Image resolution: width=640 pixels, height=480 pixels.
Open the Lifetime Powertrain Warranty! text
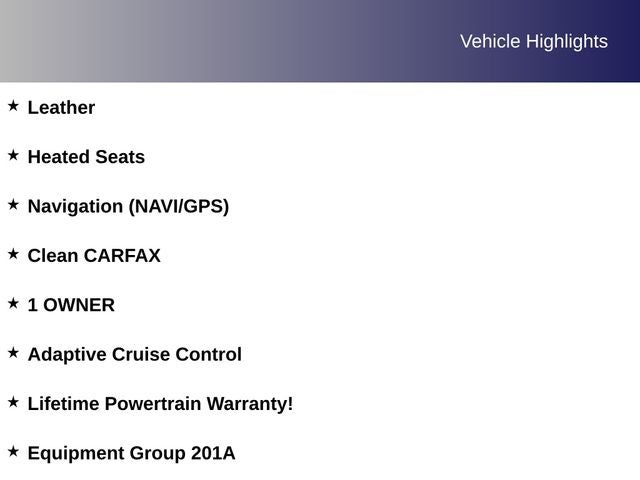(x=160, y=404)
